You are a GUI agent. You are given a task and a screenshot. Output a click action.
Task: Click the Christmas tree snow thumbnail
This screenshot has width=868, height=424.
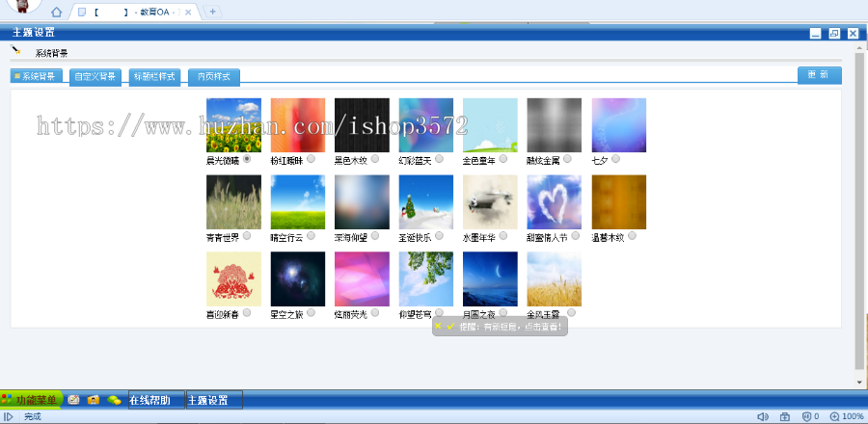click(426, 201)
